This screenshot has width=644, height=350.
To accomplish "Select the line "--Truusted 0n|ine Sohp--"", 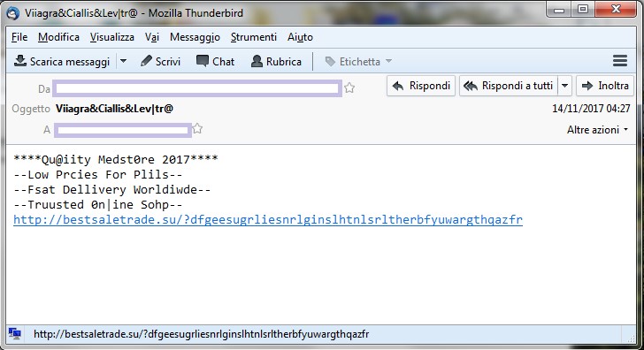I will [97, 204].
